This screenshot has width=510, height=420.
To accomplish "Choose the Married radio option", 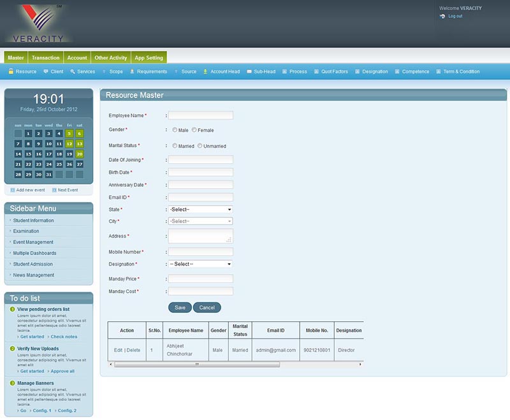I will point(175,146).
